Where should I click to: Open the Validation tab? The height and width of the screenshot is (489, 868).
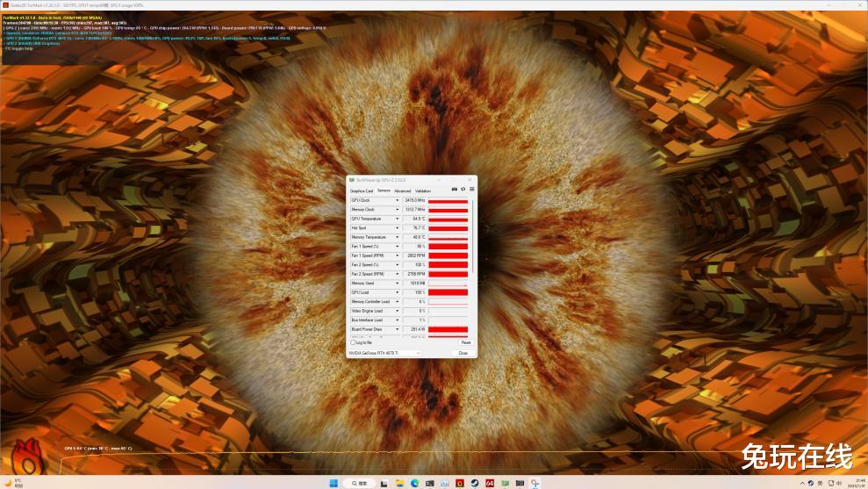click(423, 191)
